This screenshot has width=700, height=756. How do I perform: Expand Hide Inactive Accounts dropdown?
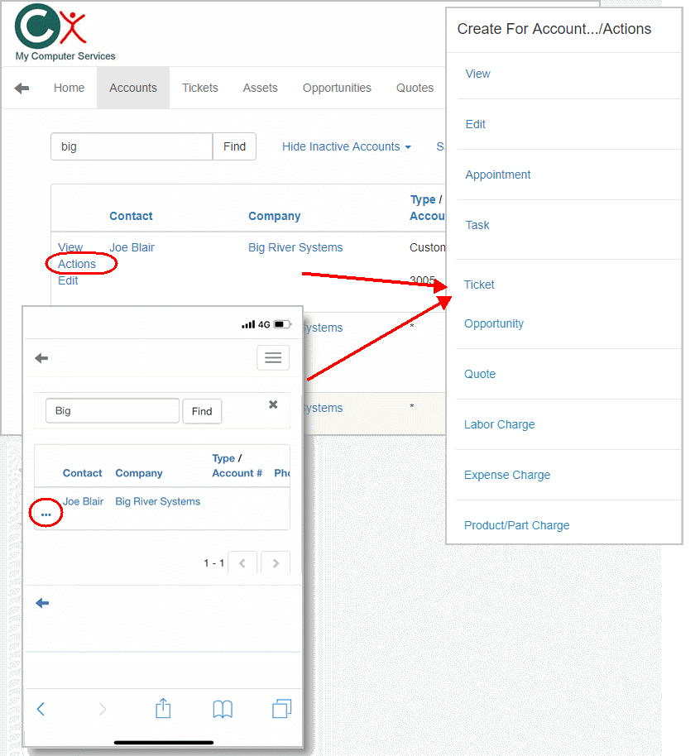pos(346,146)
